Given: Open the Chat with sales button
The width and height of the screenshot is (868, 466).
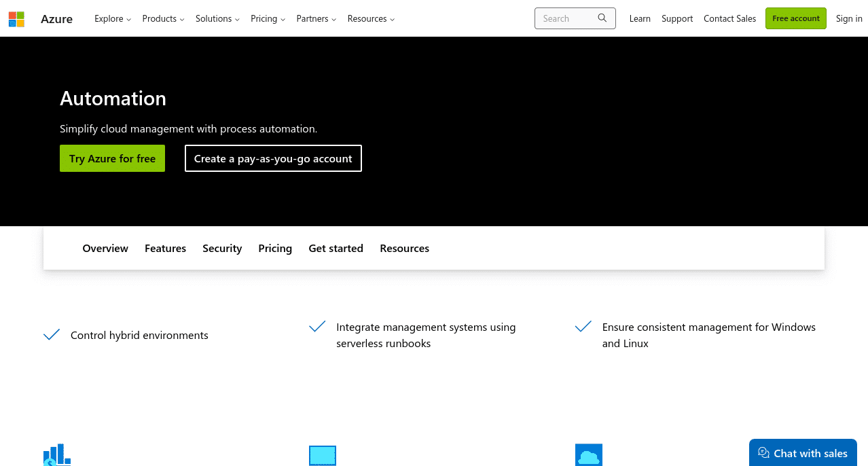Looking at the screenshot, I should click(803, 453).
